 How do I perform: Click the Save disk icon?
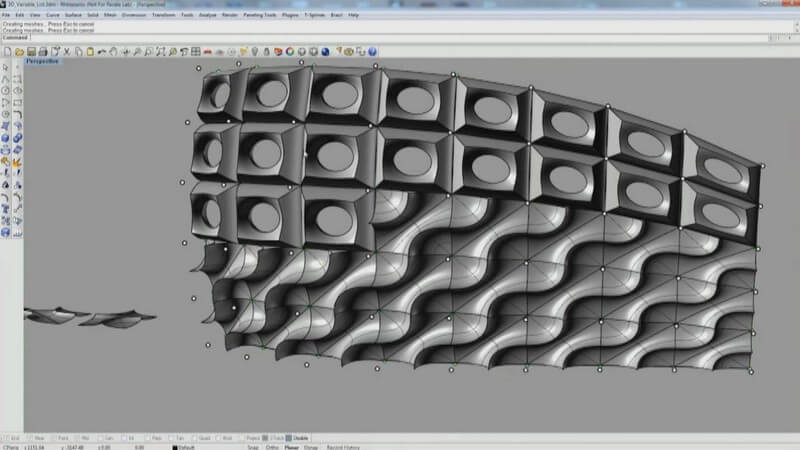[x=32, y=51]
